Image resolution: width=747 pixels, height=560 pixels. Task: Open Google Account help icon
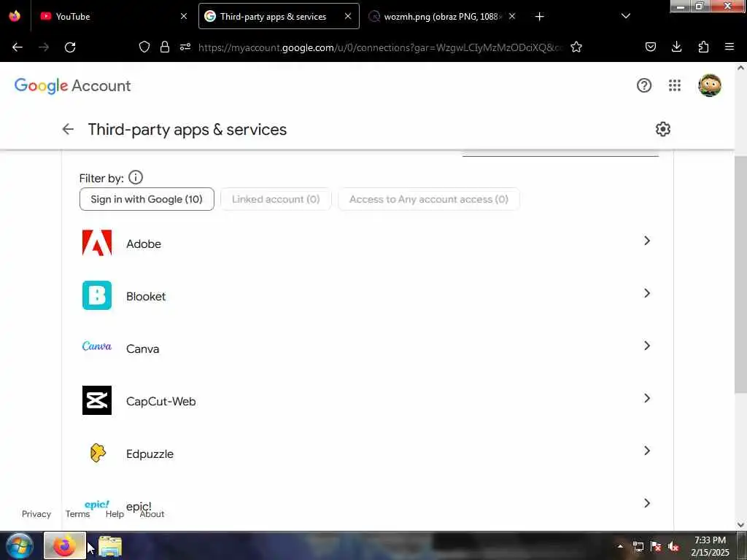[643, 85]
